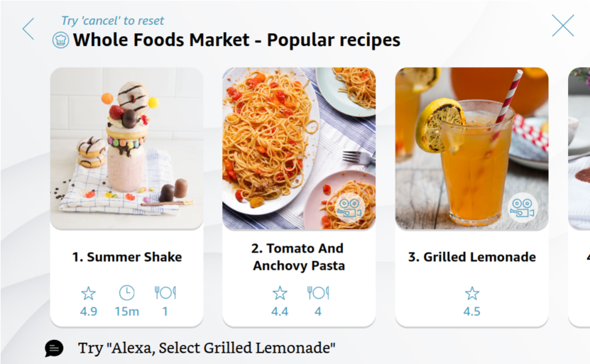Go back using the left arrow icon

pyautogui.click(x=28, y=29)
